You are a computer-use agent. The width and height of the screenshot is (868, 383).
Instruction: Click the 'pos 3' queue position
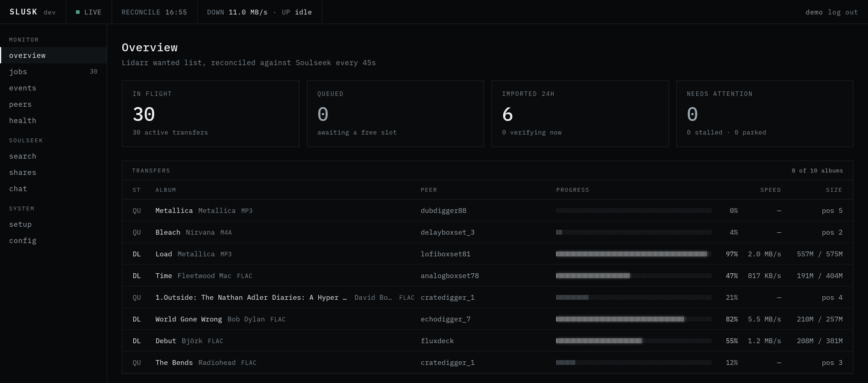click(832, 362)
